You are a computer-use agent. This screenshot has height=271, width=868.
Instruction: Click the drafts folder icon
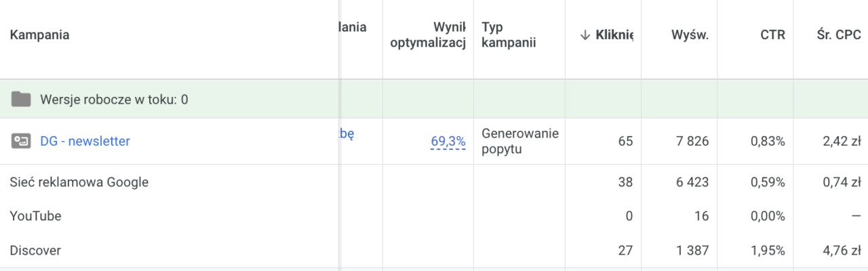pos(21,100)
